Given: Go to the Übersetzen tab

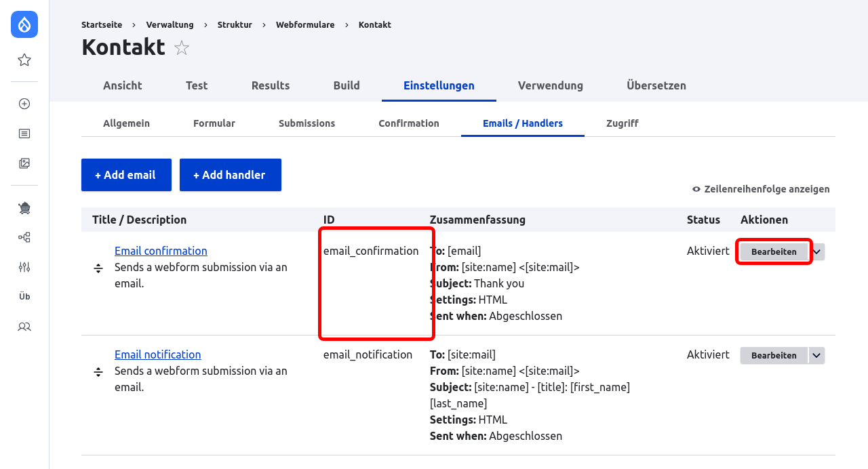Looking at the screenshot, I should pyautogui.click(x=656, y=85).
